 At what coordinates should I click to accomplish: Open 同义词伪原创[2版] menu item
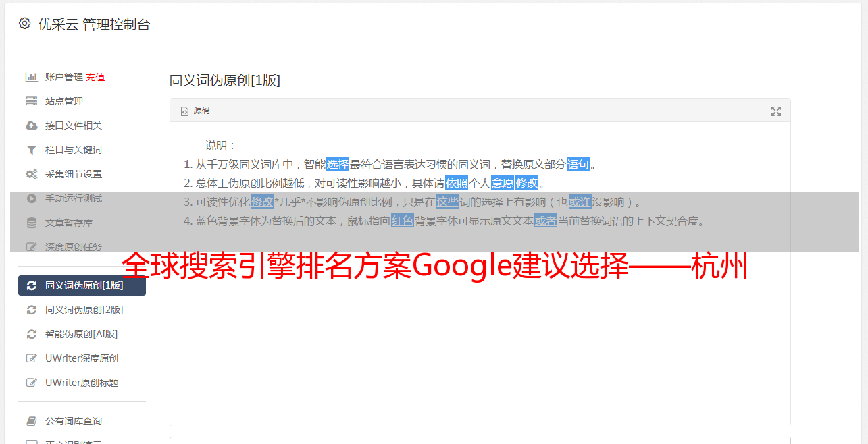(x=82, y=310)
